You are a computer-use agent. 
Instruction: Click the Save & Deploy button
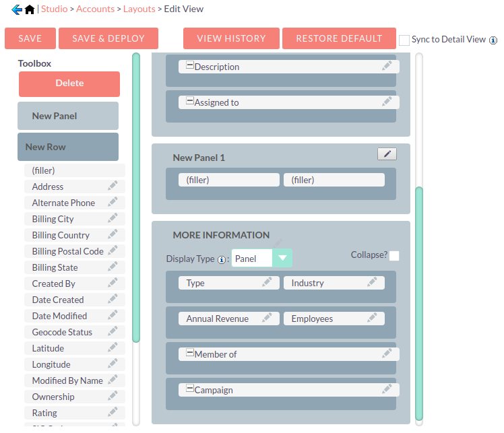(108, 38)
